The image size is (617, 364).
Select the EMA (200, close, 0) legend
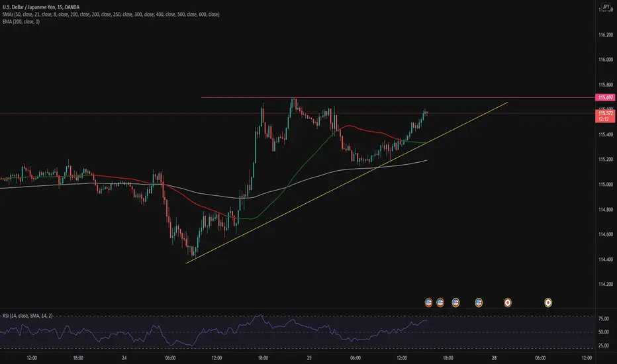point(21,22)
